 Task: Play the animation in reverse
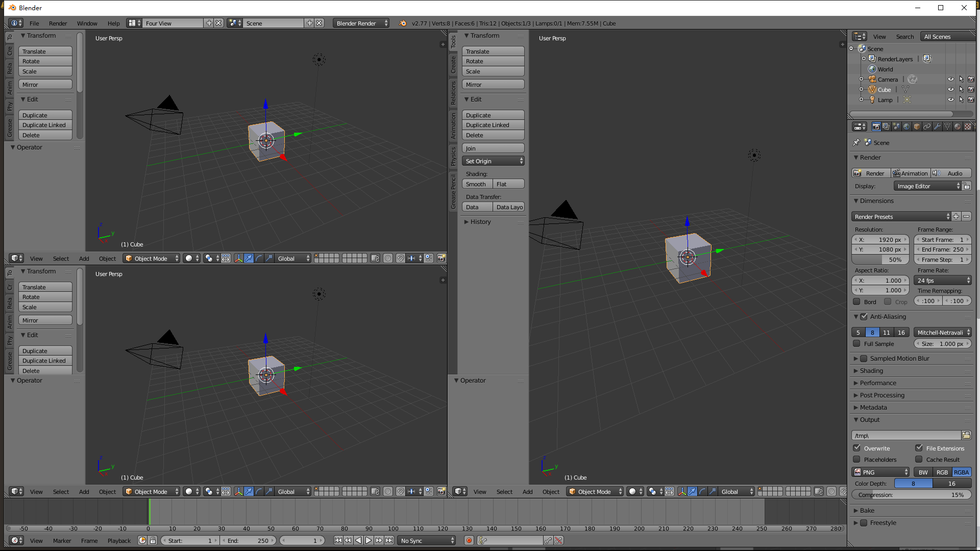click(358, 540)
